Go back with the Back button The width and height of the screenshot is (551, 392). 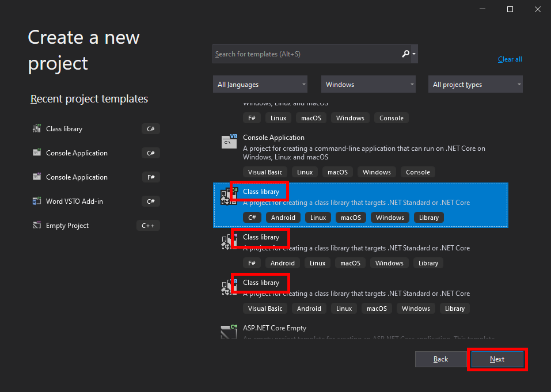[x=440, y=359]
